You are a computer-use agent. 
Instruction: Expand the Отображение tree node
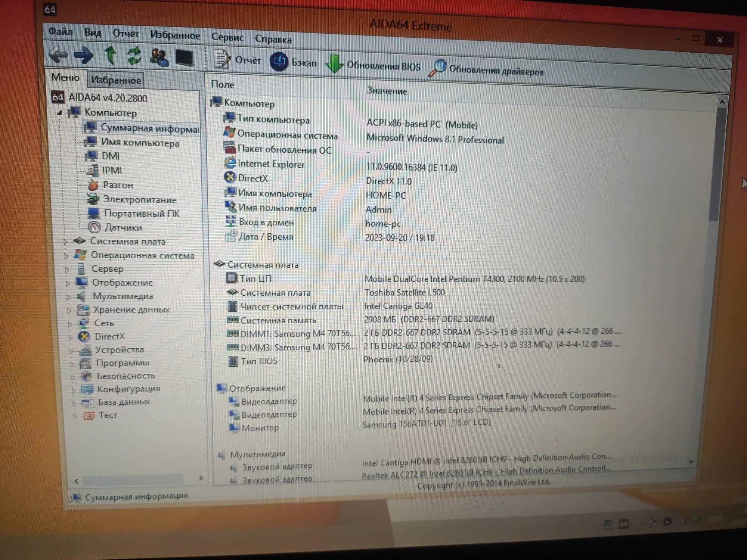click(x=68, y=283)
